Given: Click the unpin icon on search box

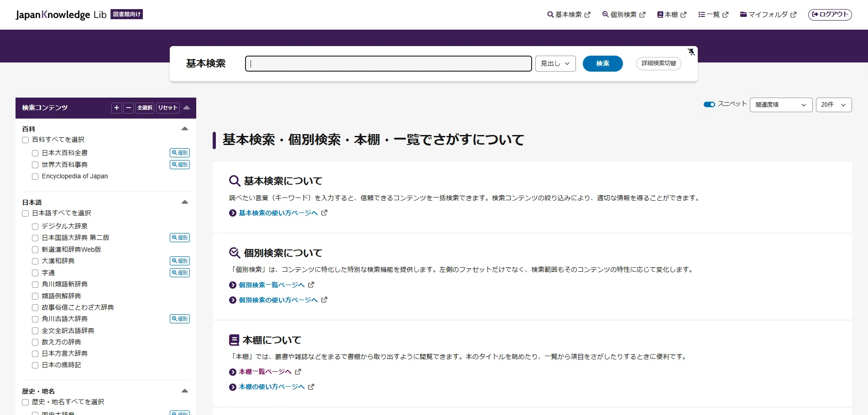Looking at the screenshot, I should pyautogui.click(x=691, y=52).
